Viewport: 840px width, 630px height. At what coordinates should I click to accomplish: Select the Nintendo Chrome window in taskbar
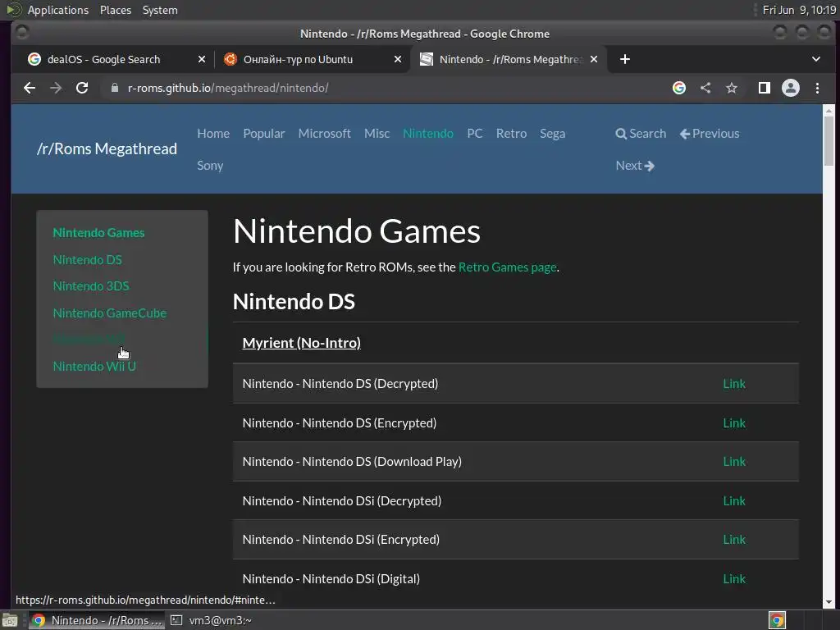(x=97, y=620)
